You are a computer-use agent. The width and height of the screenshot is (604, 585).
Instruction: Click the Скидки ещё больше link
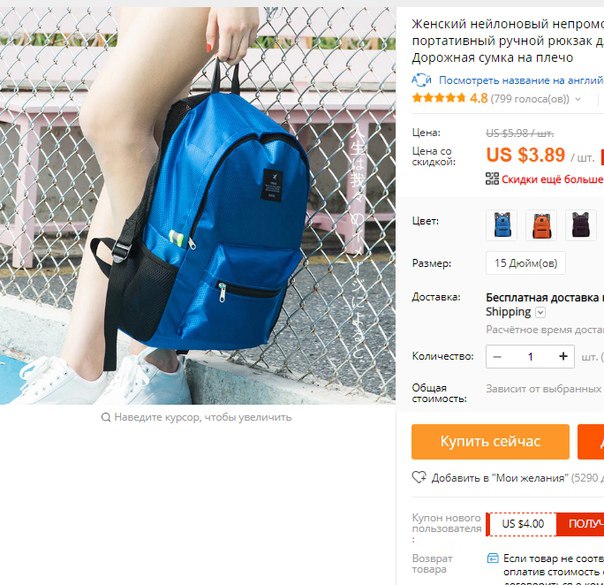[x=552, y=179]
